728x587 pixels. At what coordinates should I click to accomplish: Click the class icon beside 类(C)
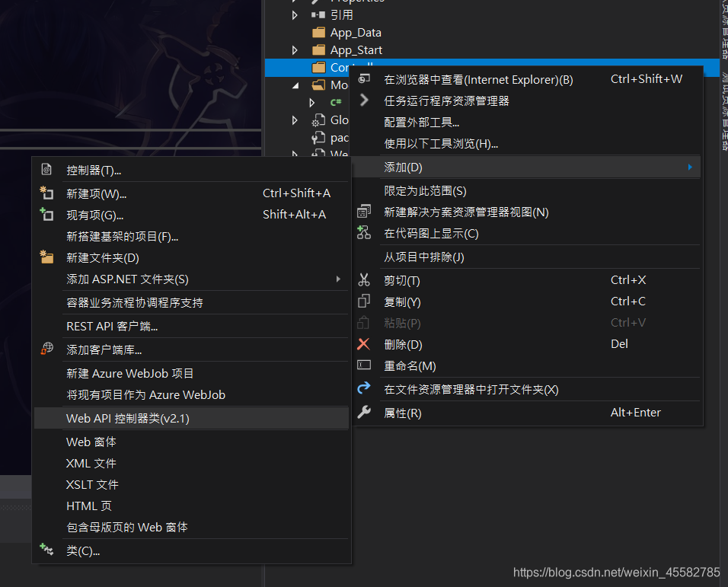(x=46, y=550)
